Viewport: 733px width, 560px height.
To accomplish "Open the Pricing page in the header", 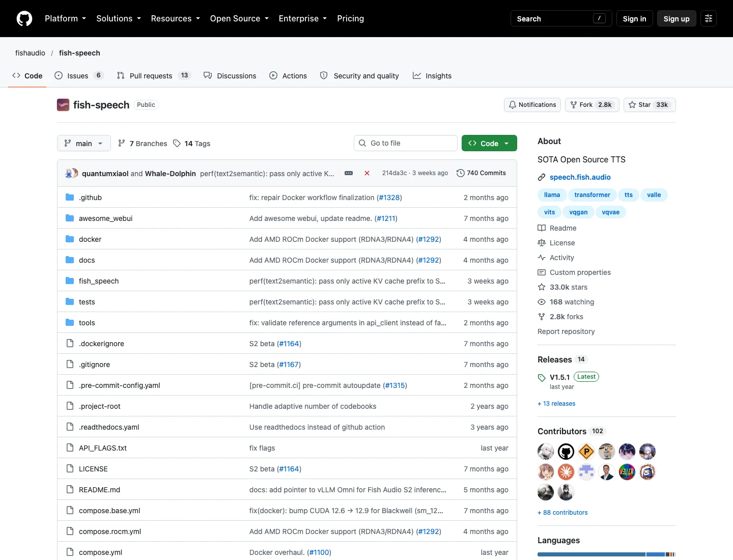I will point(350,18).
